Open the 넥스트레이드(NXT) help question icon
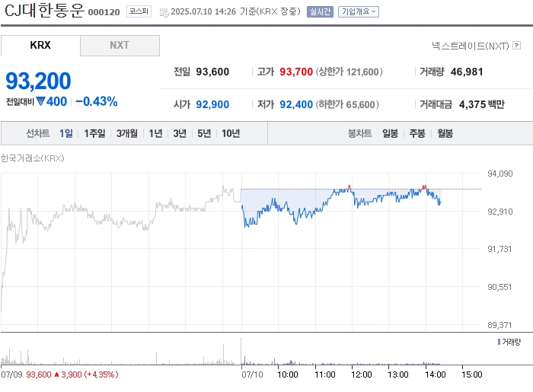Image resolution: width=533 pixels, height=392 pixels. tap(517, 45)
